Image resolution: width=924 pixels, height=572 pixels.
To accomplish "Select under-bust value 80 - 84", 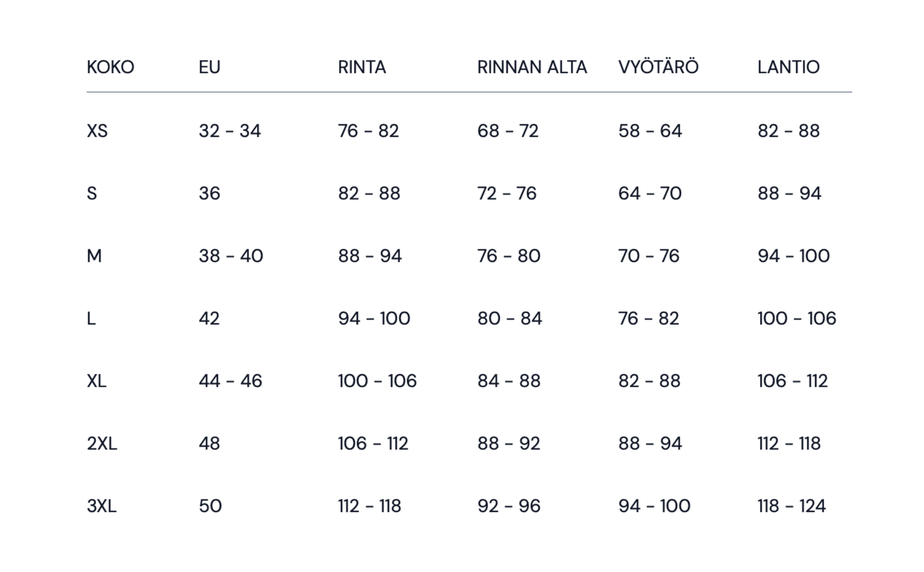I will coord(509,318).
